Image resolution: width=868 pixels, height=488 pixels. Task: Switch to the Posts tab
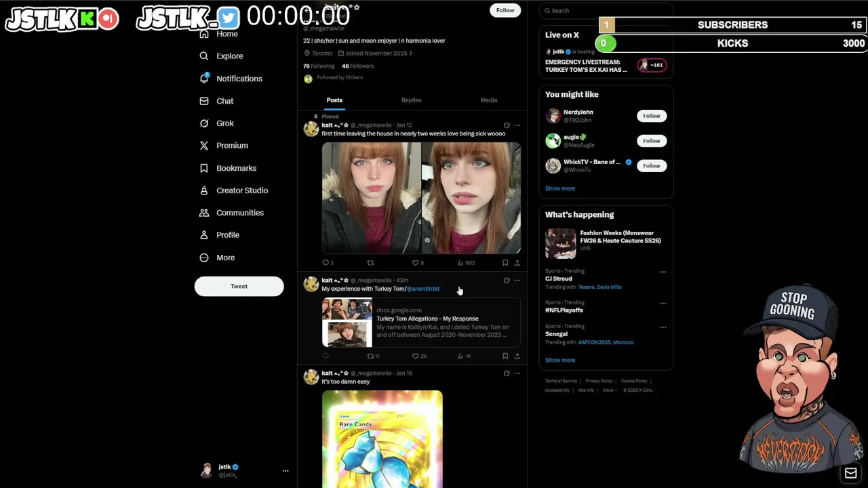pyautogui.click(x=334, y=100)
